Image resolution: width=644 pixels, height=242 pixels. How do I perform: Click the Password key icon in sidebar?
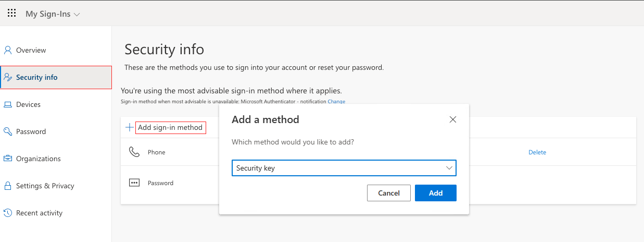[x=8, y=132]
